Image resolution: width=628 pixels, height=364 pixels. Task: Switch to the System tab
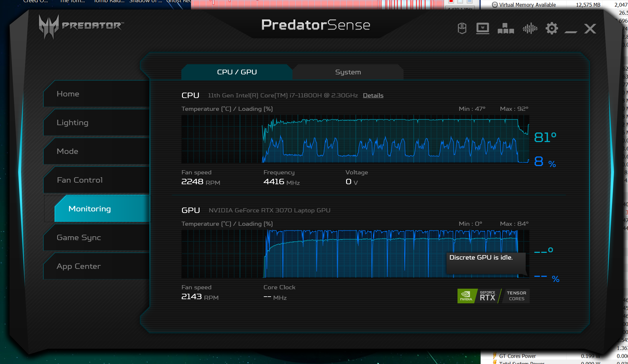point(348,72)
